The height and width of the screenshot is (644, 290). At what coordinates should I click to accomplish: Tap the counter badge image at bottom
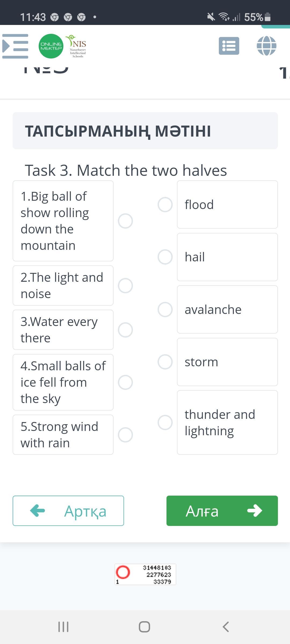[145, 574]
